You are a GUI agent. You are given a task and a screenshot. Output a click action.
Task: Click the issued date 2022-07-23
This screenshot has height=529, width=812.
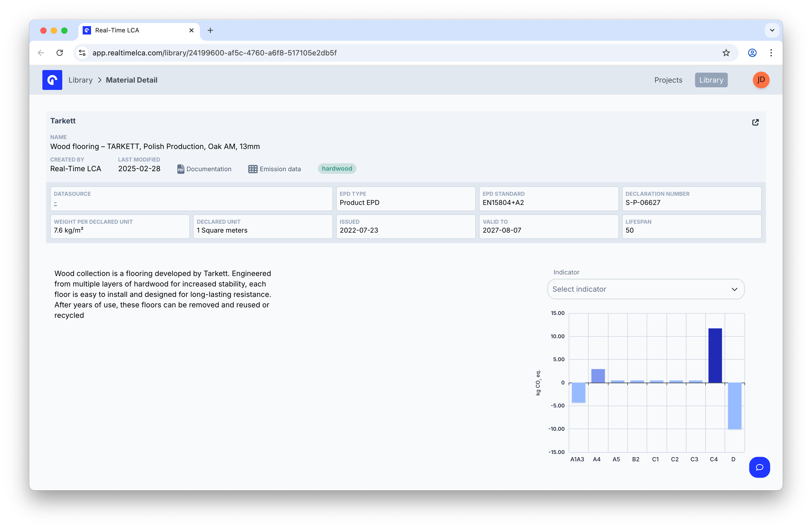[359, 231]
